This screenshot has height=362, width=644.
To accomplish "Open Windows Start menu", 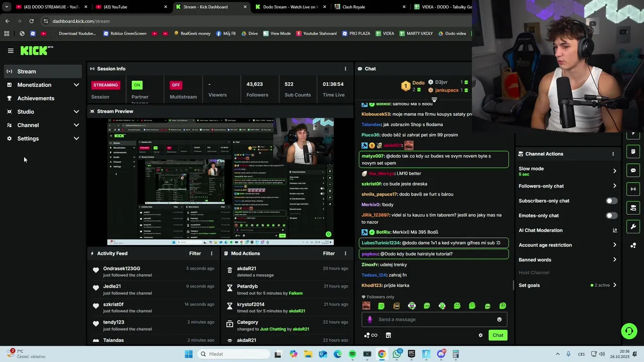I will tap(189, 354).
